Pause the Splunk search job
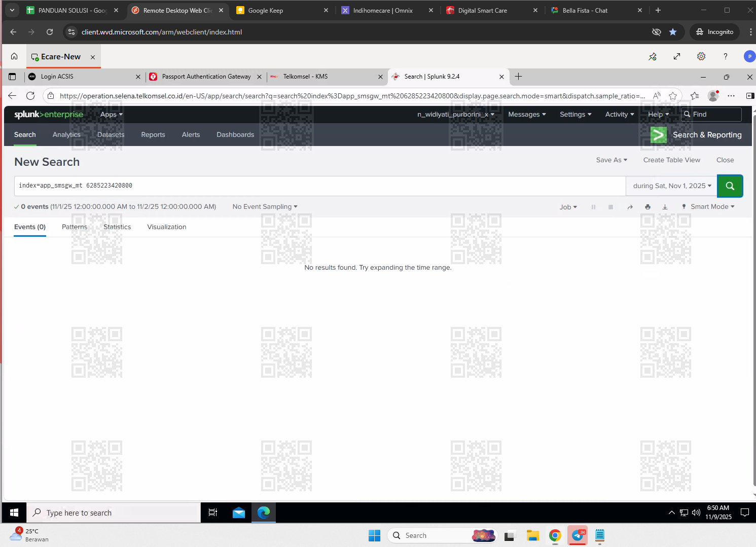 pos(593,207)
